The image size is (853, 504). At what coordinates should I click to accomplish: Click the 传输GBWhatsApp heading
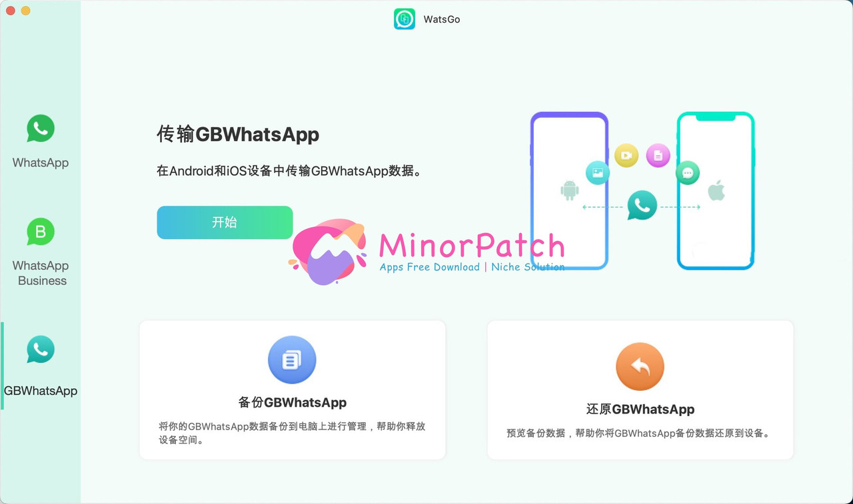pyautogui.click(x=238, y=134)
